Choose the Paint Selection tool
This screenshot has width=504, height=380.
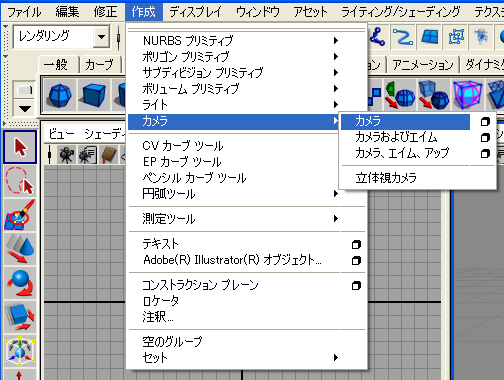tap(20, 215)
